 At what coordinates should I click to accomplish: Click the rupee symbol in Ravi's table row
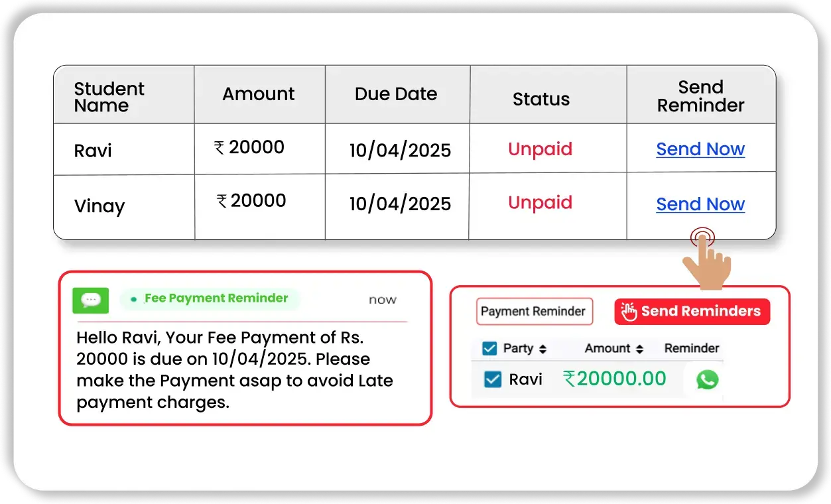pyautogui.click(x=220, y=147)
